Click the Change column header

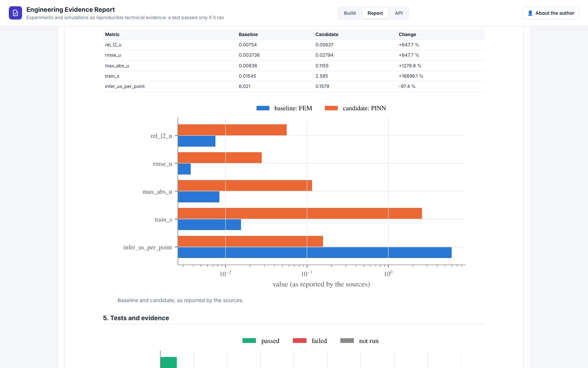[407, 34]
